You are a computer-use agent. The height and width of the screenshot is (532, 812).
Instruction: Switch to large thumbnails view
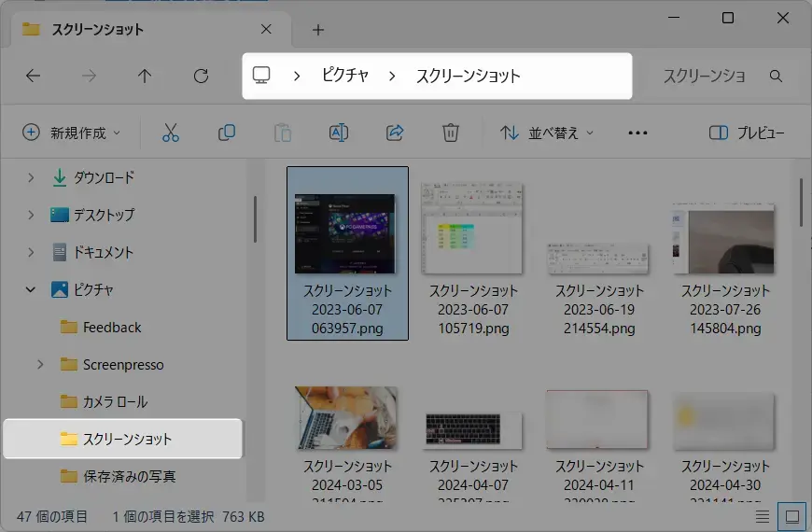click(x=791, y=516)
